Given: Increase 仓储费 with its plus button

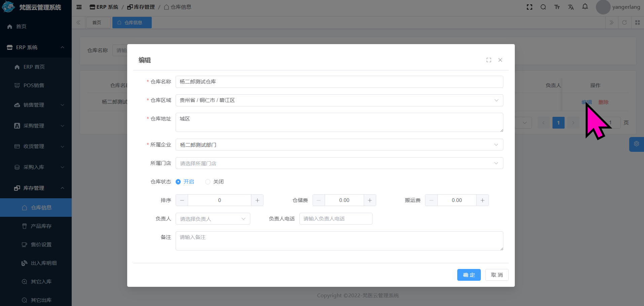Looking at the screenshot, I should pyautogui.click(x=370, y=200).
